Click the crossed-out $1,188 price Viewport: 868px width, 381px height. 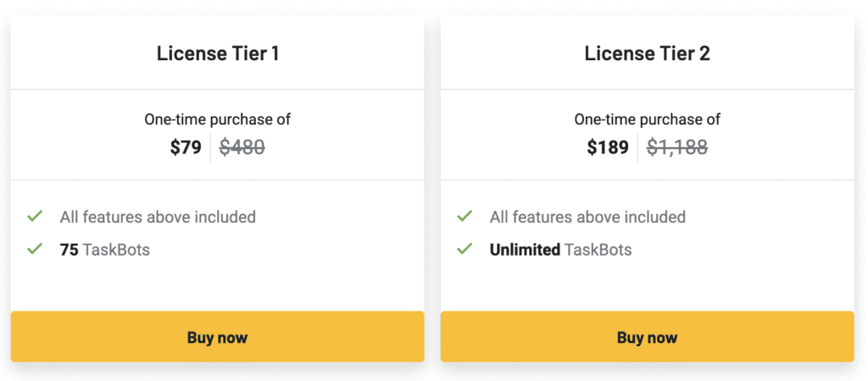[x=677, y=148]
